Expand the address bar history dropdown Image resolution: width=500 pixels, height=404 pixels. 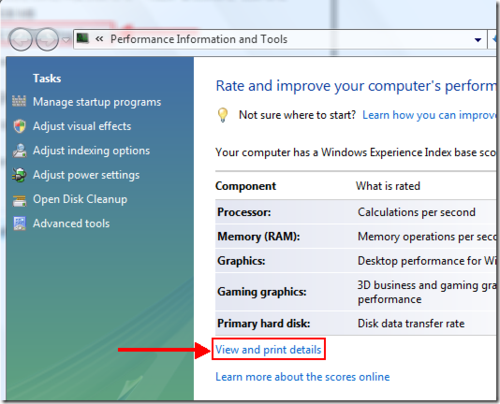click(478, 40)
